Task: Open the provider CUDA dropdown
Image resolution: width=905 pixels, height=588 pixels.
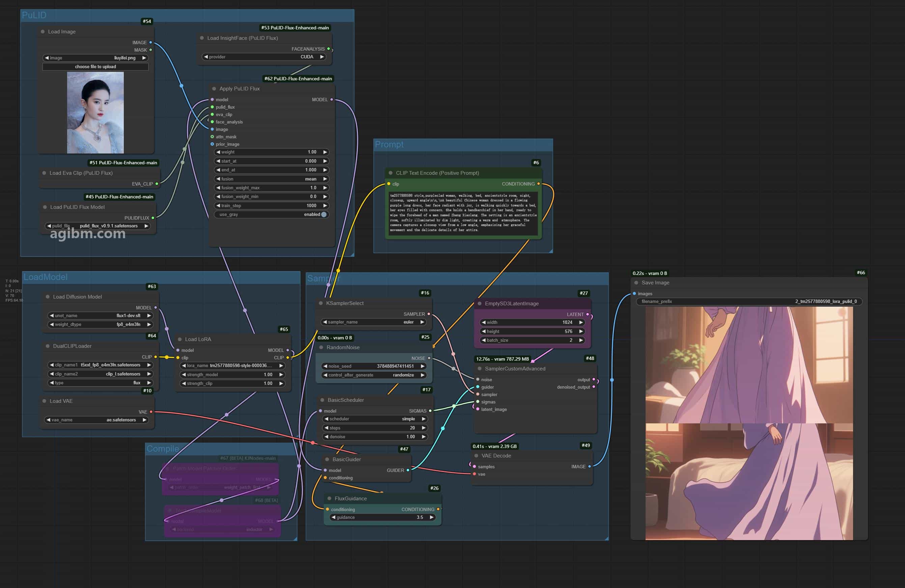Action: pos(264,57)
